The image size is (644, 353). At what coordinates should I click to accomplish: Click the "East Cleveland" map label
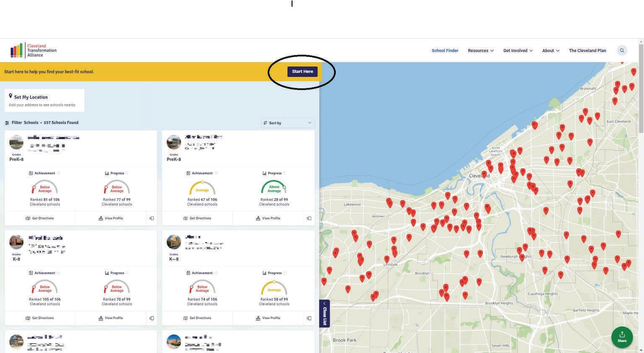pos(618,121)
